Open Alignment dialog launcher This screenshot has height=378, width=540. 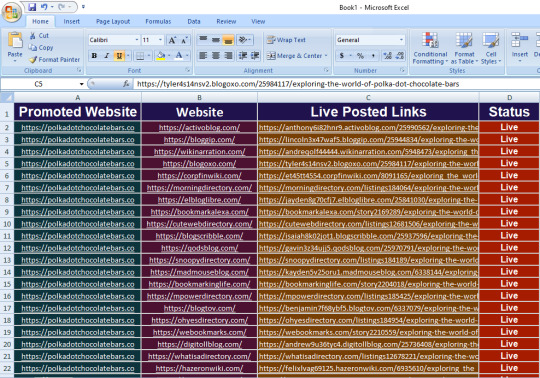point(326,70)
